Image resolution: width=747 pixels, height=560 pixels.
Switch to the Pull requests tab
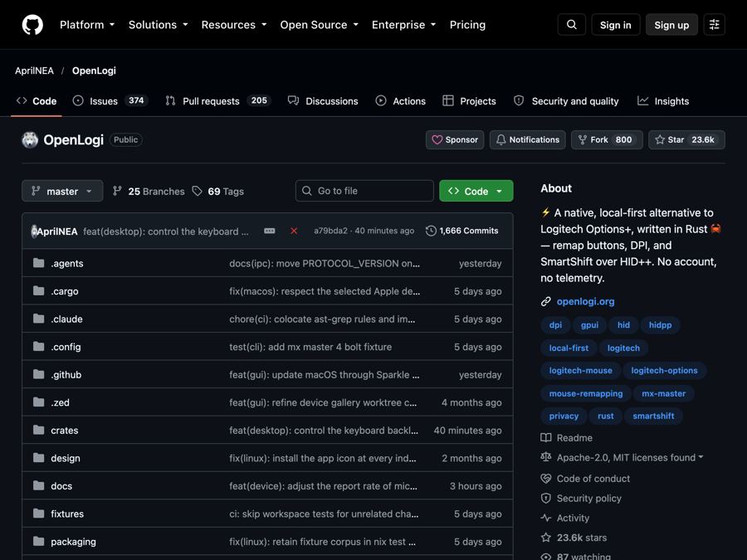tap(217, 101)
